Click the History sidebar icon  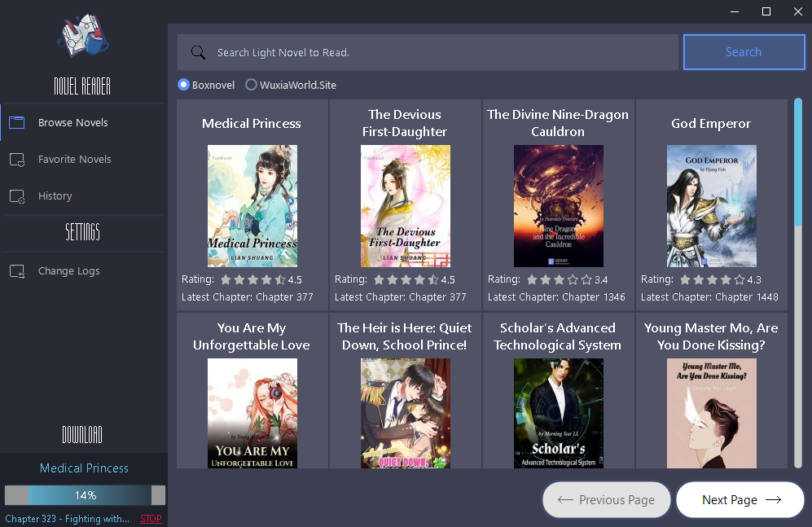(16, 196)
